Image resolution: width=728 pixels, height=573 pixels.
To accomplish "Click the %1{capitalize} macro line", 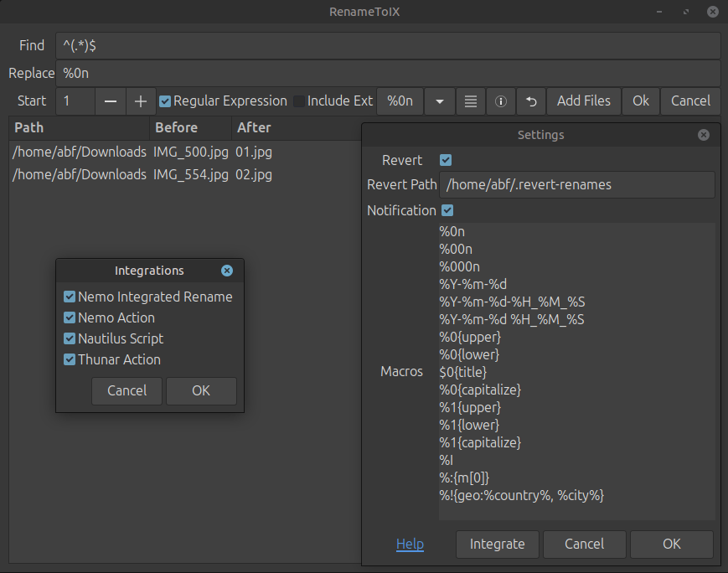I will [x=480, y=442].
